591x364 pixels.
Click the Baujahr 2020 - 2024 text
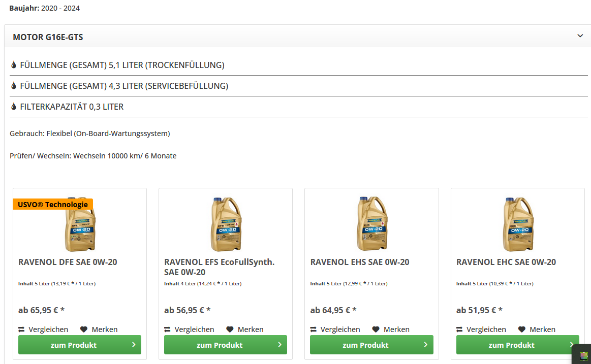(45, 8)
